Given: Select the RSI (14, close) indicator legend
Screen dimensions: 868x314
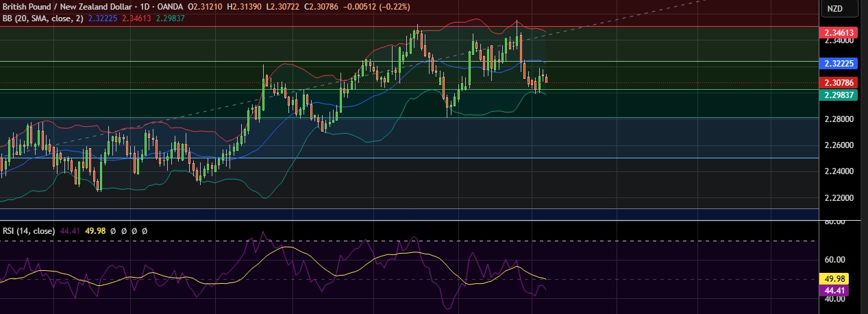Looking at the screenshot, I should tap(29, 231).
